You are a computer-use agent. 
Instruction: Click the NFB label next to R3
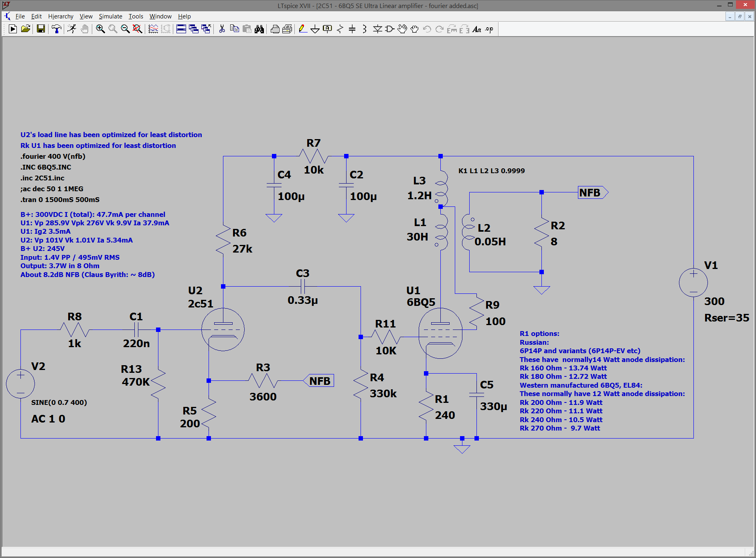coord(319,381)
